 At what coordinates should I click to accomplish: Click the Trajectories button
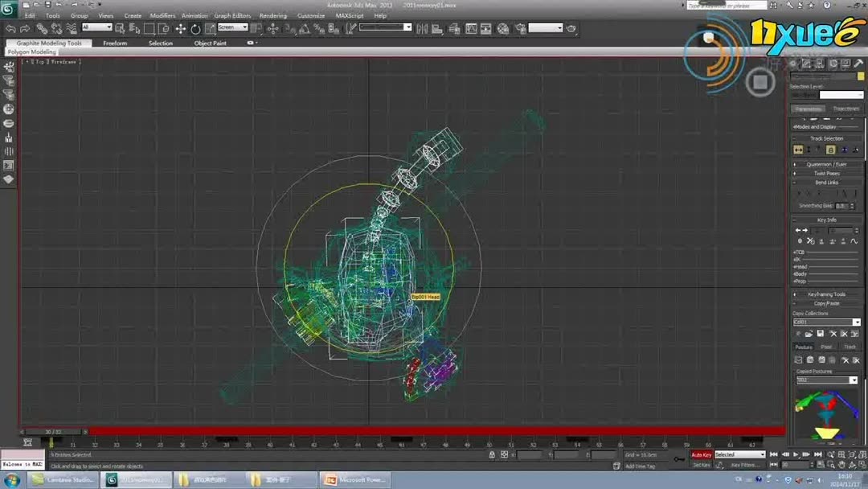tap(845, 109)
